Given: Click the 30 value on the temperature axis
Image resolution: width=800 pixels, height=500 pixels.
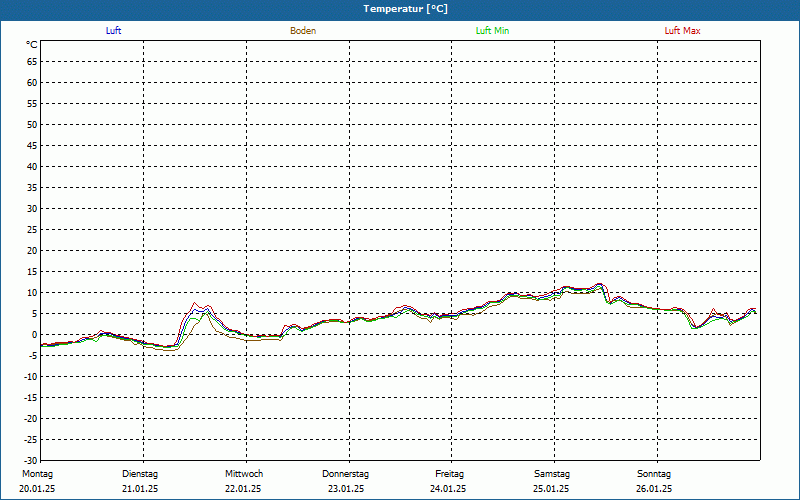Looking at the screenshot, I should point(32,209).
